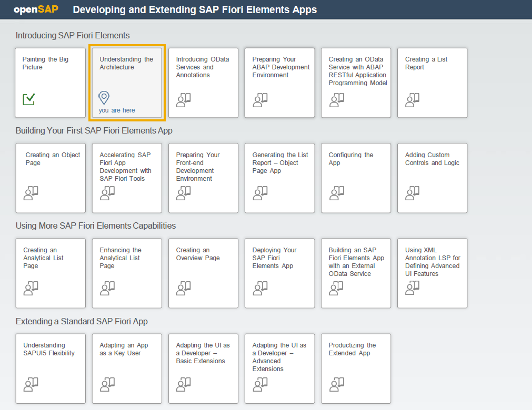Click the lesson icon under Understanding SAPUI5 Flexibility
The height and width of the screenshot is (410, 532).
31,384
